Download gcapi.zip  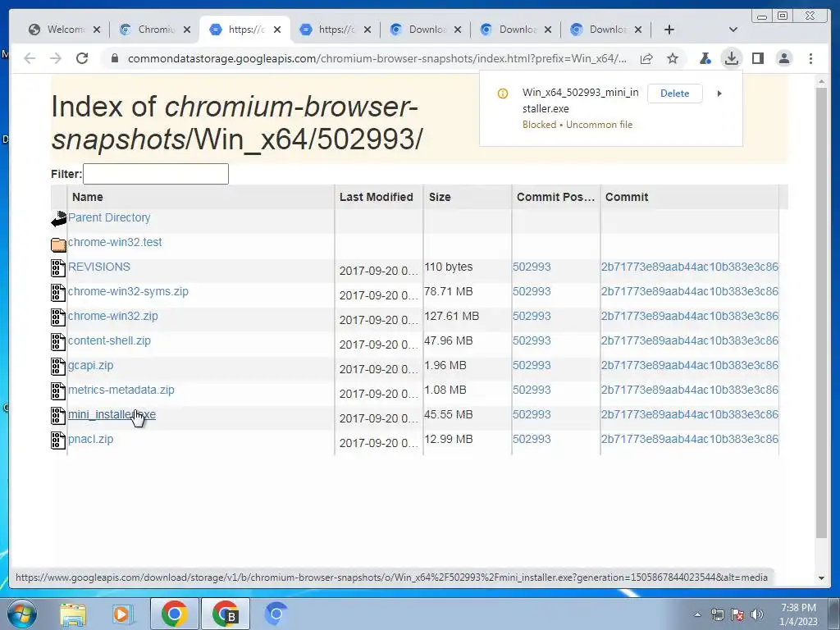(x=90, y=365)
